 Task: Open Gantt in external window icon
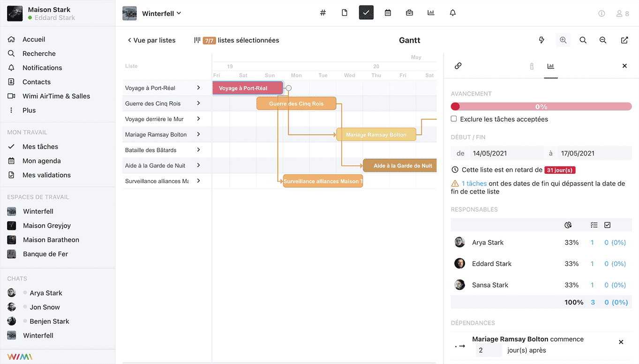(x=624, y=40)
